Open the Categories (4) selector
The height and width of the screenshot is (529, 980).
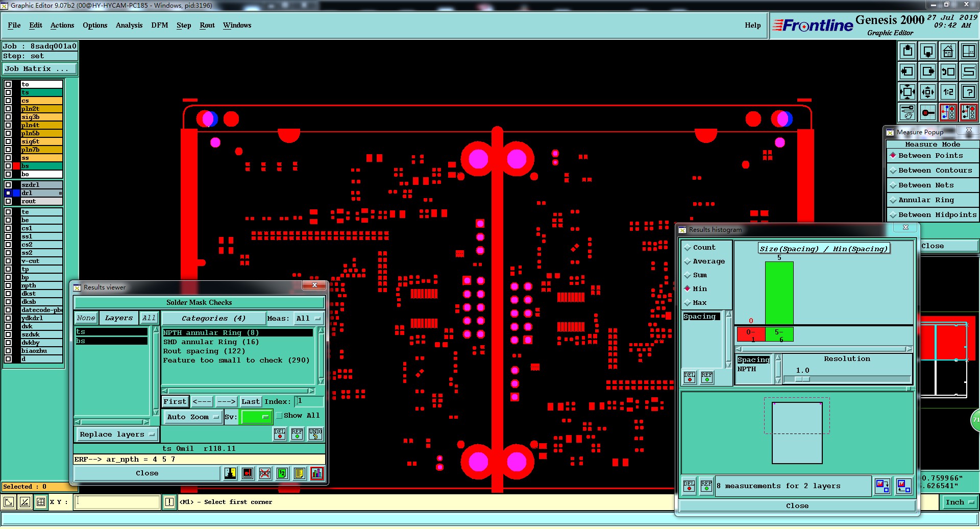coord(213,318)
